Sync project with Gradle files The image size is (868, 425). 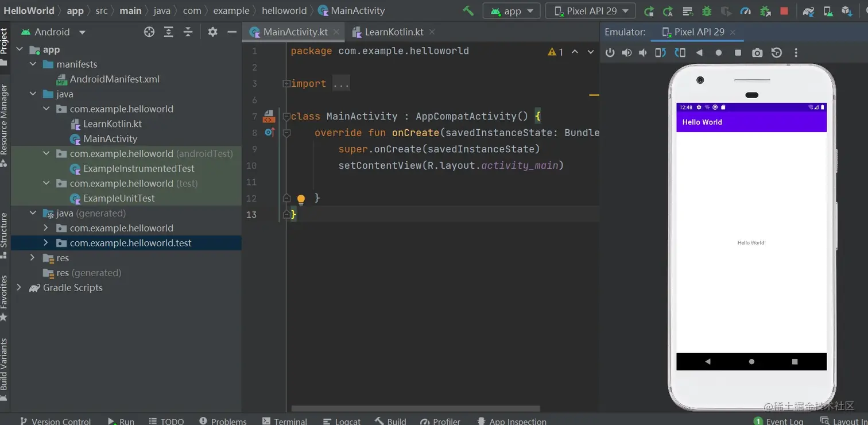tap(808, 11)
